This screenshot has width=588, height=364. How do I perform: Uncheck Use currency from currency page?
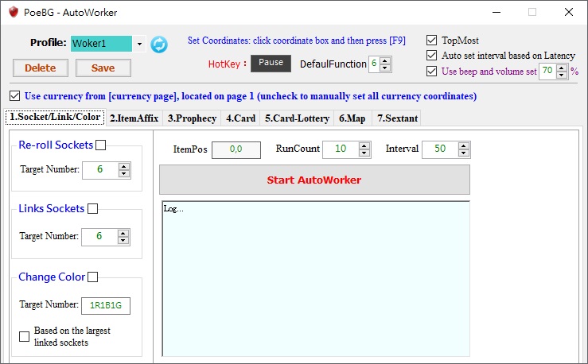tap(14, 96)
